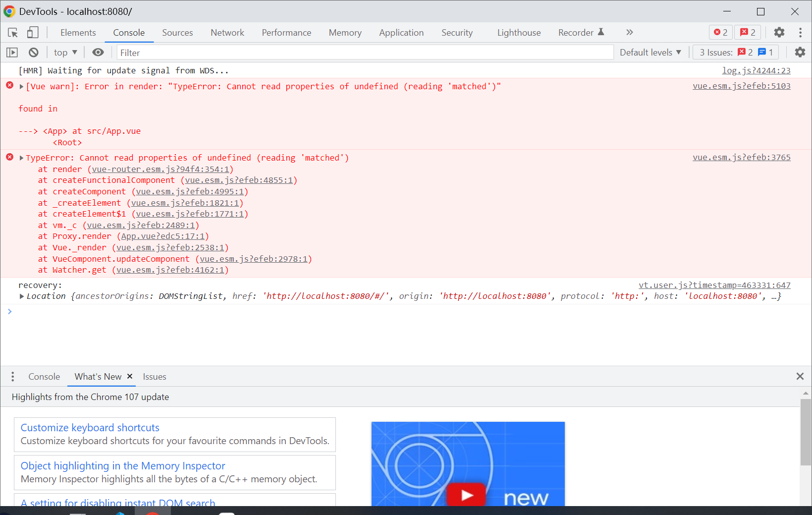Switch to the drawer Console tab
The image size is (812, 515).
pos(44,377)
